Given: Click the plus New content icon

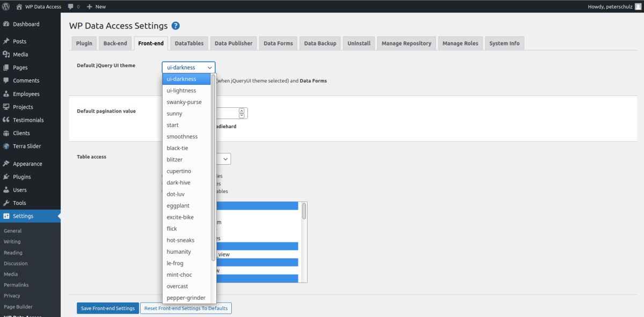Looking at the screenshot, I should [x=90, y=6].
